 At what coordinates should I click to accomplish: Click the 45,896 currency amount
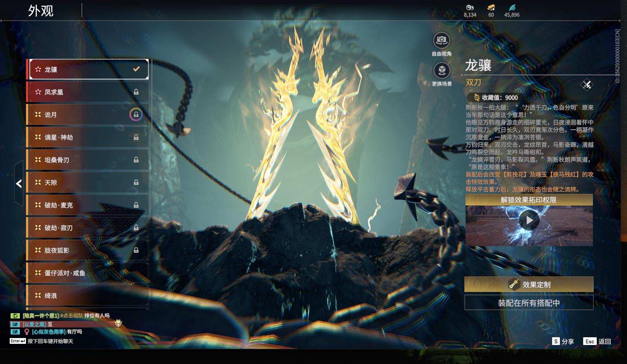(512, 15)
